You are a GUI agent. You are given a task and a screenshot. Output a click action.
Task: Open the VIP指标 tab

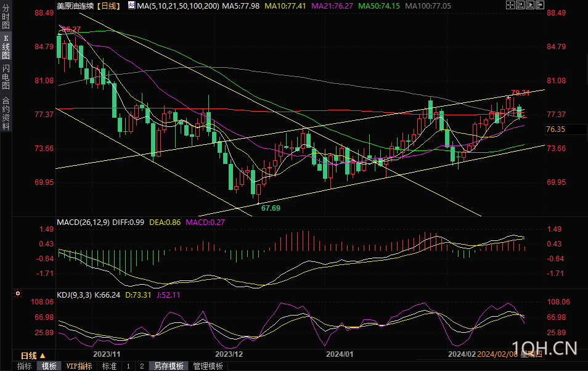coord(79,366)
